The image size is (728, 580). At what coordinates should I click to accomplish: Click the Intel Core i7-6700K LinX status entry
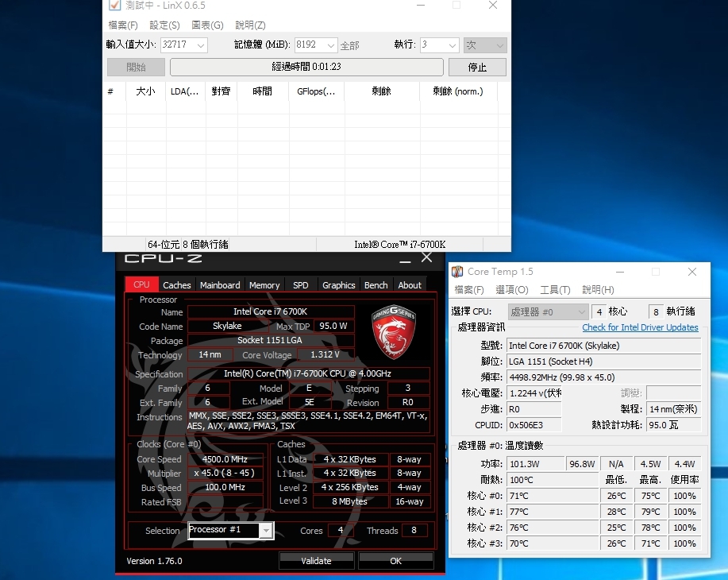400,245
